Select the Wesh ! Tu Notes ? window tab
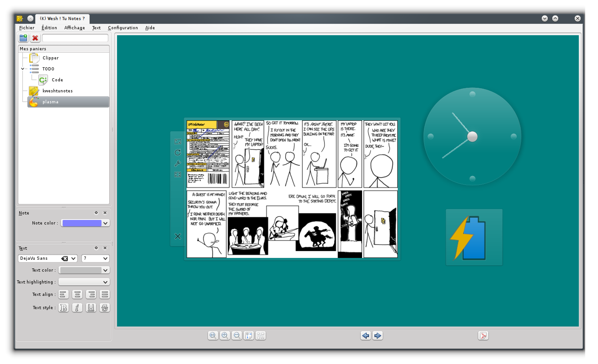The width and height of the screenshot is (598, 364). click(x=63, y=18)
